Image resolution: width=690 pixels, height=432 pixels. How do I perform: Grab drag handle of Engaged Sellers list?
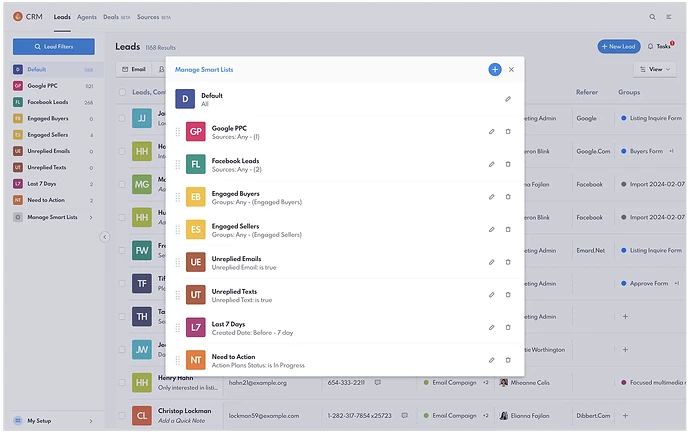tap(178, 230)
